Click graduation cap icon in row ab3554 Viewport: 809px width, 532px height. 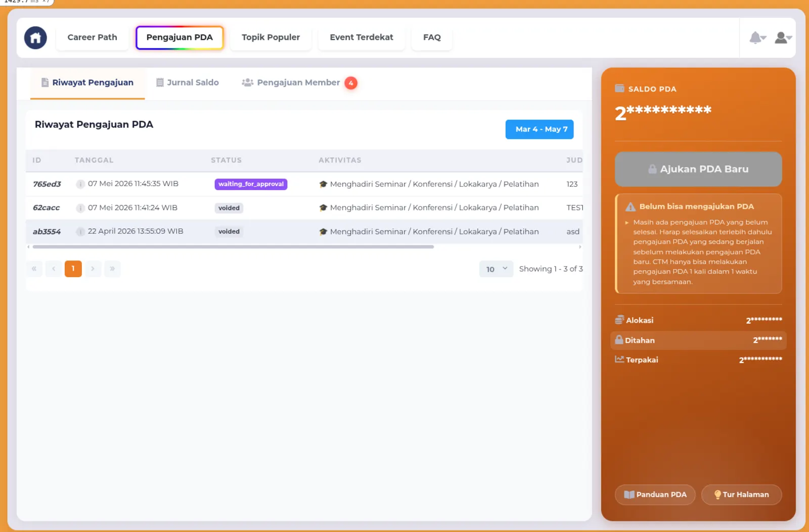point(323,232)
